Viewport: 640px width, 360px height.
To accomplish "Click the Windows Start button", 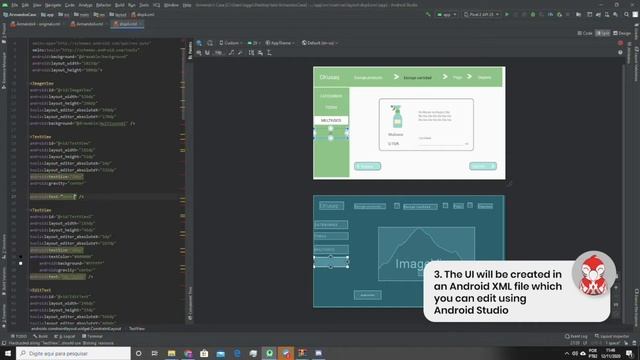I will [x=8, y=353].
